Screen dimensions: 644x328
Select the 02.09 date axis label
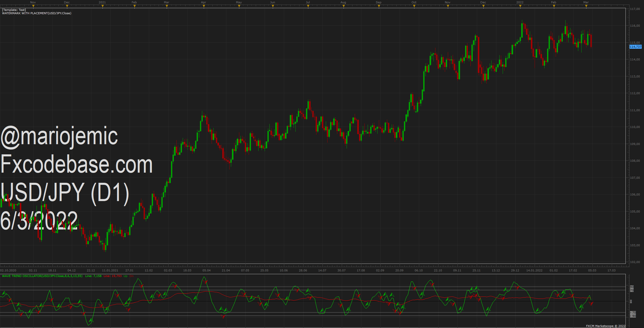[380, 270]
